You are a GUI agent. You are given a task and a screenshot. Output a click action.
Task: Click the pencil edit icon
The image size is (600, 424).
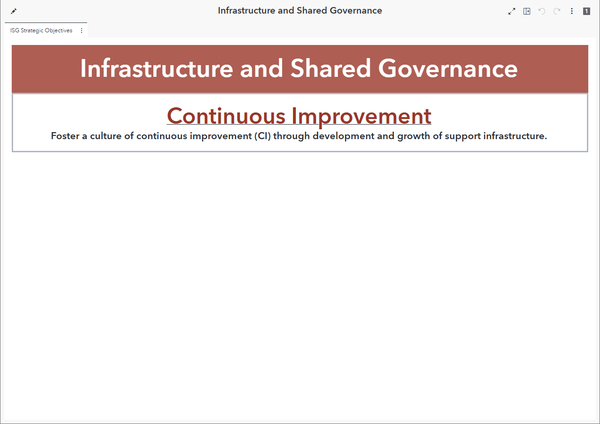[x=14, y=11]
